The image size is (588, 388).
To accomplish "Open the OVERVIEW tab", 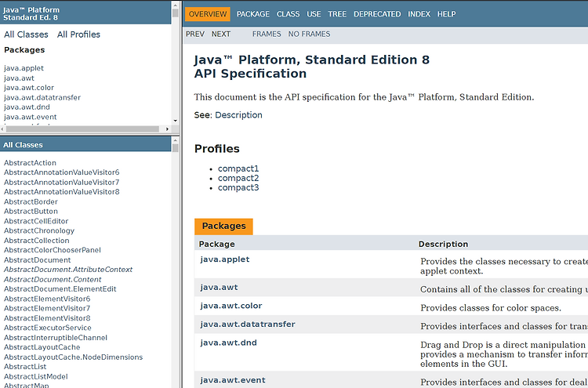I will (208, 14).
